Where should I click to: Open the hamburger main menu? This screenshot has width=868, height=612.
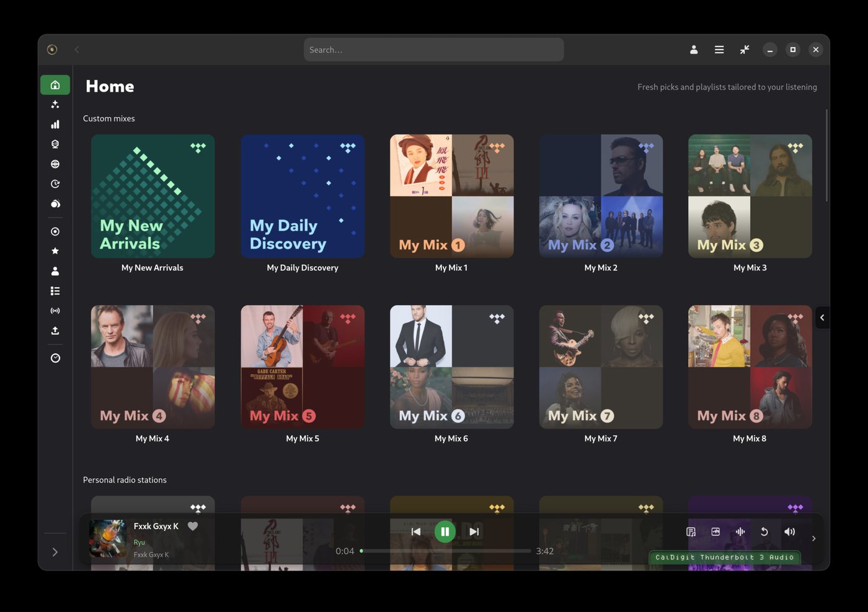coord(719,50)
